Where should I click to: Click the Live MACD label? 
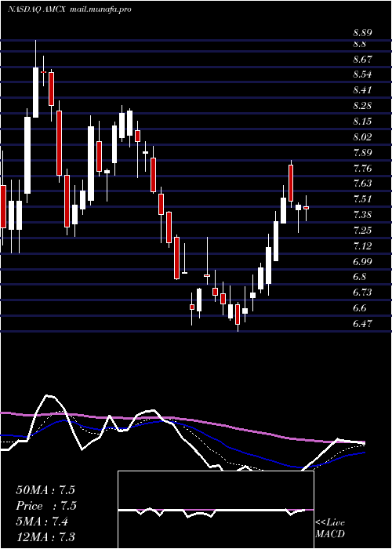point(330,529)
